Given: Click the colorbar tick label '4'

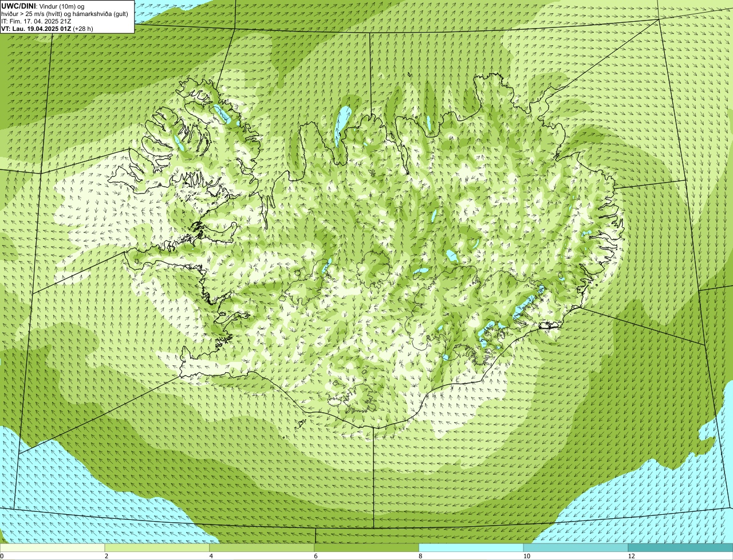Looking at the screenshot, I should point(211,556).
